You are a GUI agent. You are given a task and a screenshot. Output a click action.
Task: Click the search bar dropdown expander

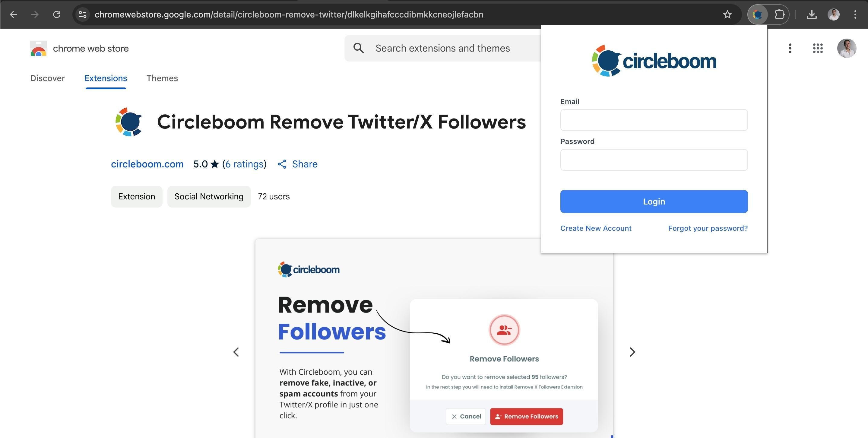click(x=83, y=14)
